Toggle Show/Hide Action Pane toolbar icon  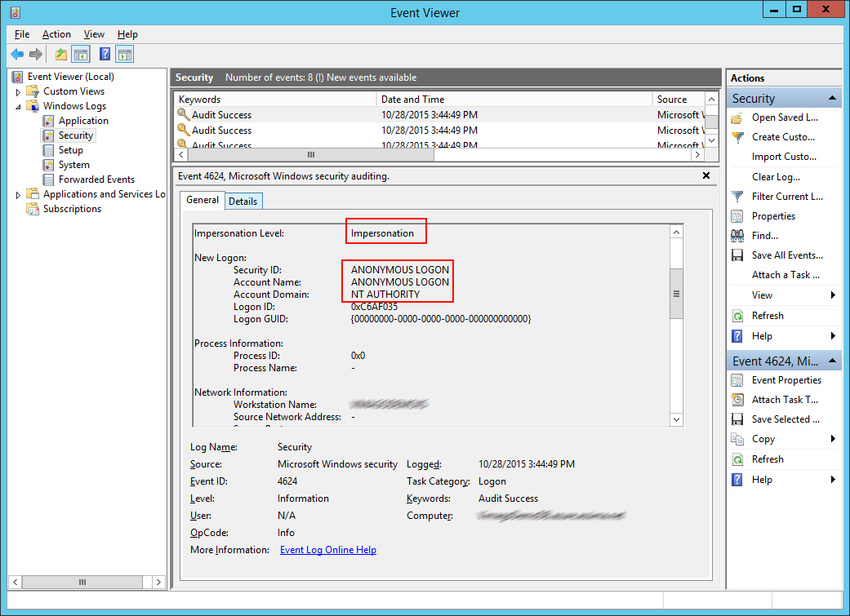point(125,54)
